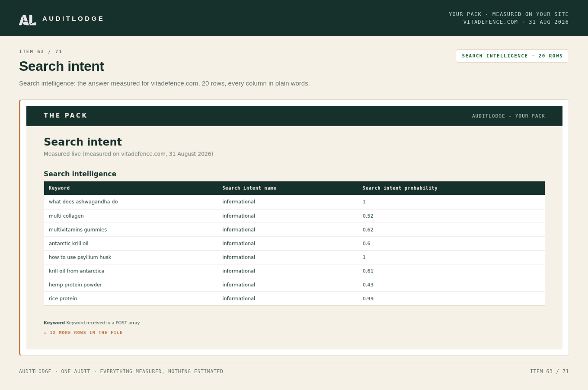The image size is (588, 390).
Task: Select the 'antarctic krill oil' keyword cell
Action: tap(69, 244)
